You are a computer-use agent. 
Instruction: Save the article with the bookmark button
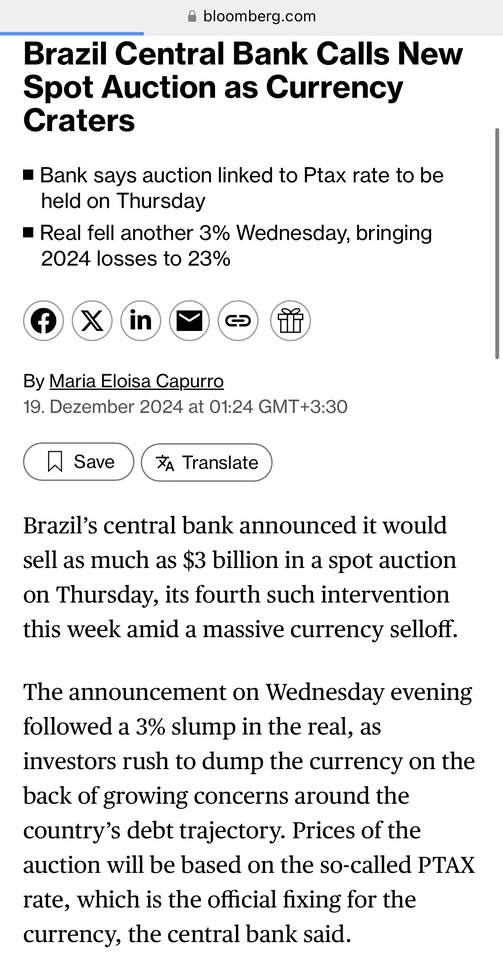point(78,462)
